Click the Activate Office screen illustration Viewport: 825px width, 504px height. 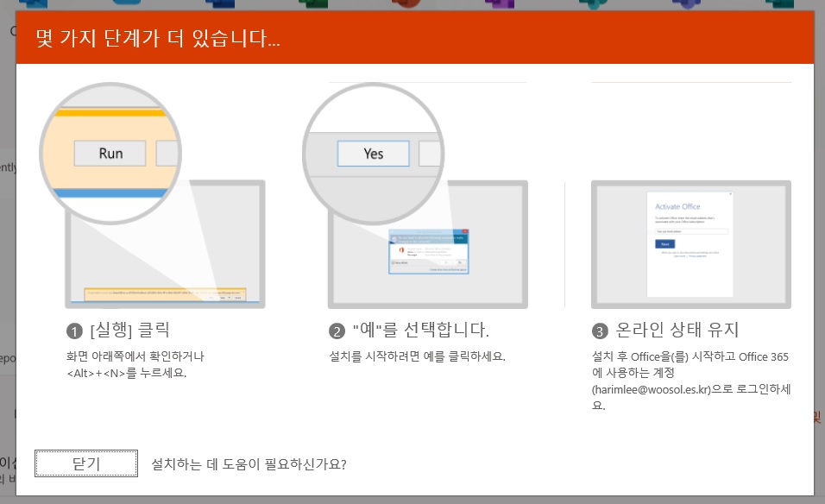[x=691, y=244]
